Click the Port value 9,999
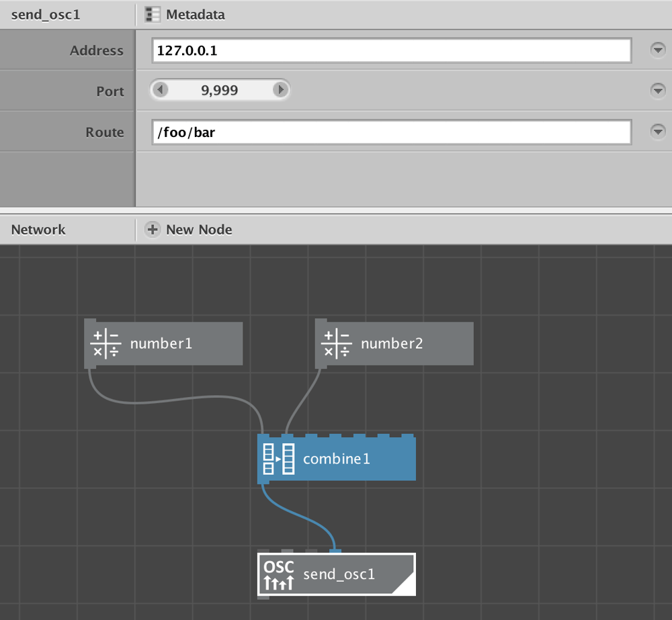Screen dimensions: 672x620 220,90
